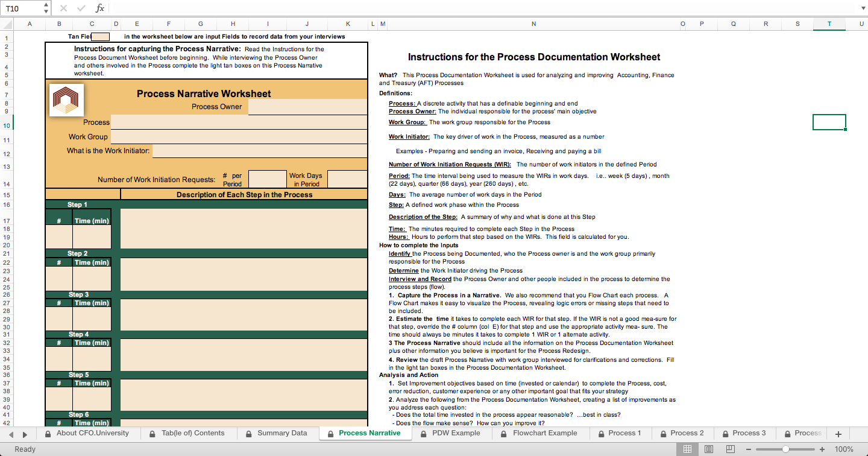Viewport: 868px width, 456px height.
Task: Click 'Number of Work Initiation Requests:' label
Action: click(x=156, y=180)
